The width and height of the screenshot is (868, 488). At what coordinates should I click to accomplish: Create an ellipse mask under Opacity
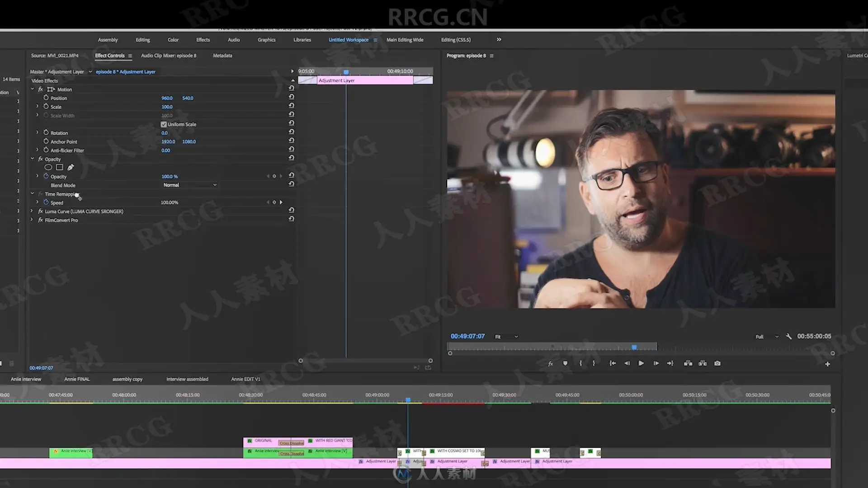coord(48,167)
